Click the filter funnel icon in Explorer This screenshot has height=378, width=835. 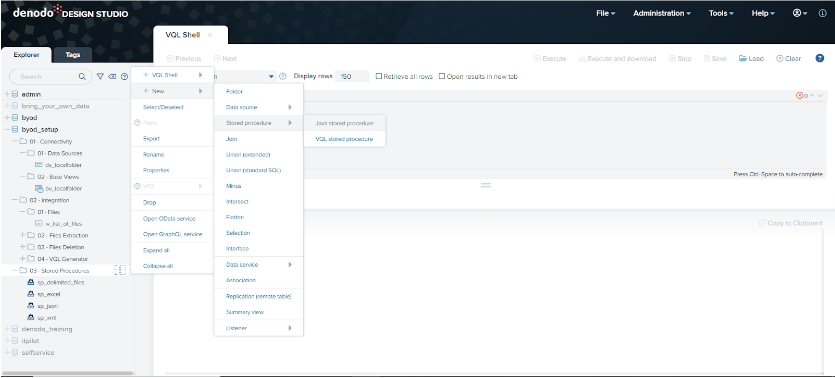[x=100, y=77]
